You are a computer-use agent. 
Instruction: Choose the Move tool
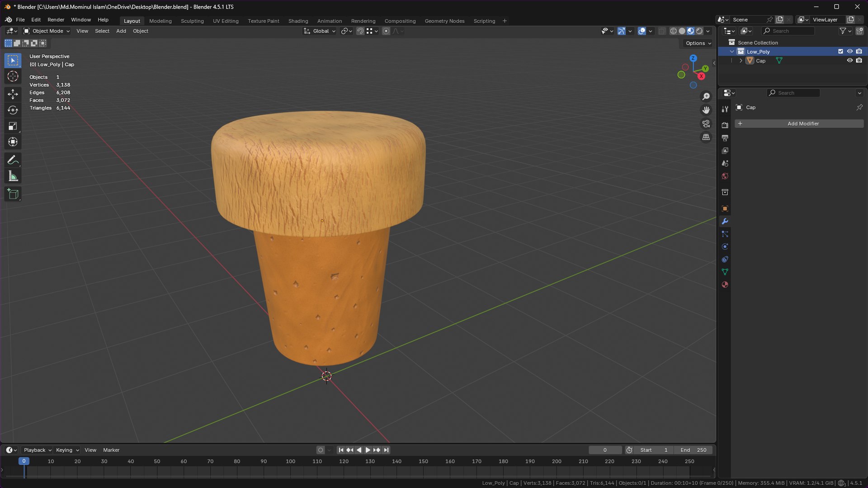[x=13, y=94]
